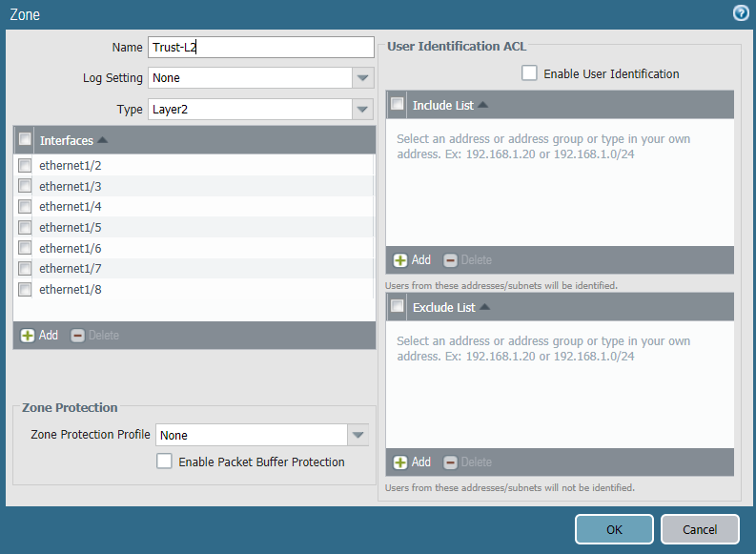Click the Name field containing Trust-L2

point(261,48)
